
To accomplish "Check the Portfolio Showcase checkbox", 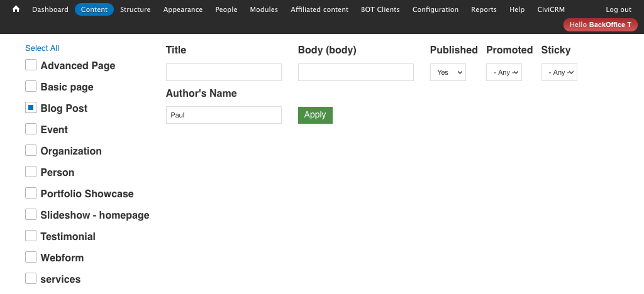I will click(31, 193).
